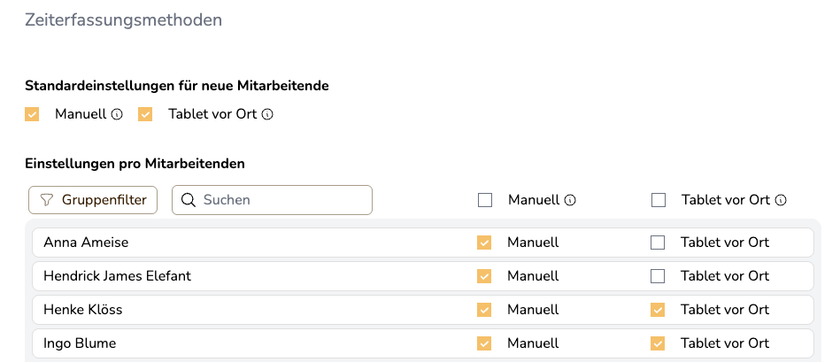
Task: Uncheck Tablet vor Ort for Henke Klöss
Action: pyautogui.click(x=657, y=310)
